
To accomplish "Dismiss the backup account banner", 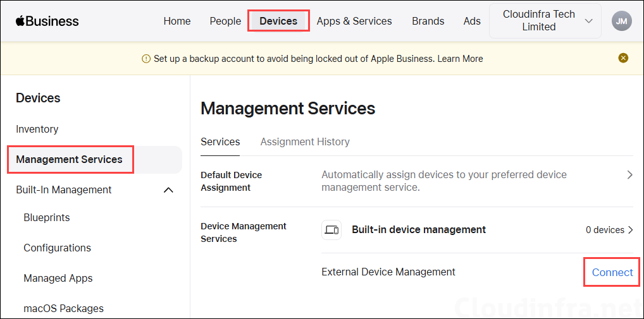I will tap(624, 58).
